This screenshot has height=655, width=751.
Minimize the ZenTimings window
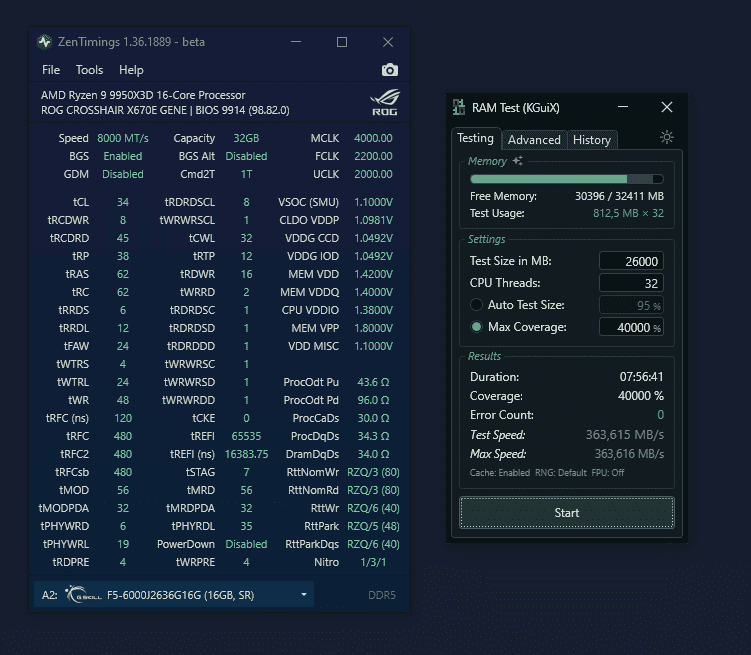[x=296, y=42]
